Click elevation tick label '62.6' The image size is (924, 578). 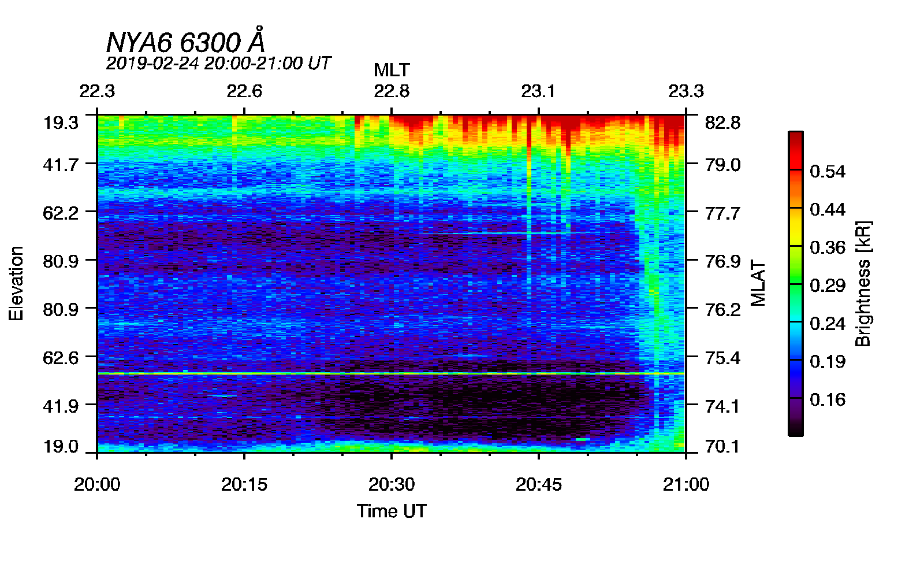point(61,358)
